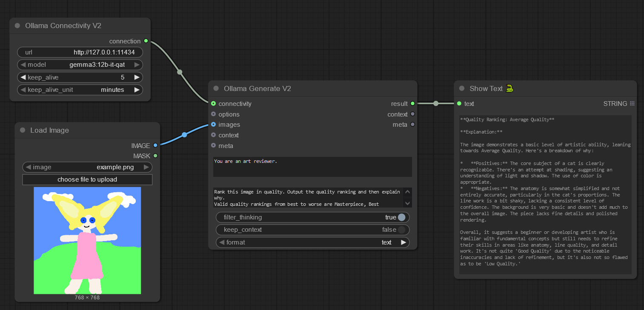Select previous format with left arrow
Viewport: 644px width, 310px height.
coord(221,242)
